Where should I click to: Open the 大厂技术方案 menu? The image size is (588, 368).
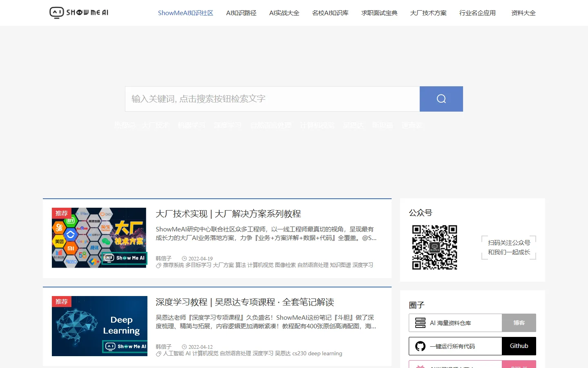pos(428,13)
